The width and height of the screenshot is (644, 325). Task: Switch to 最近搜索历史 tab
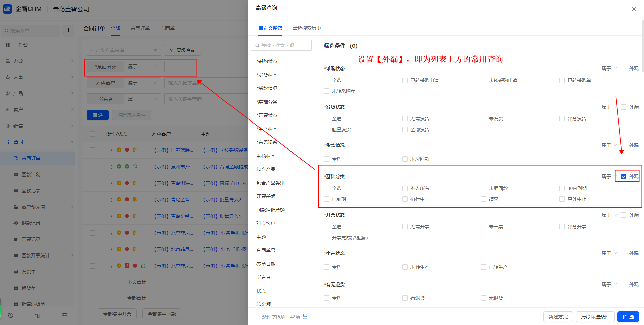(307, 28)
